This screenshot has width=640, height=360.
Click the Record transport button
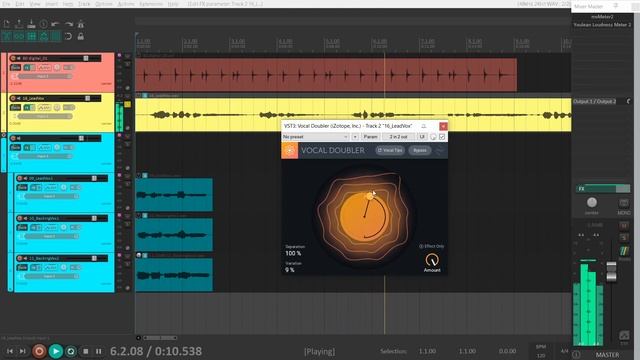(39, 351)
